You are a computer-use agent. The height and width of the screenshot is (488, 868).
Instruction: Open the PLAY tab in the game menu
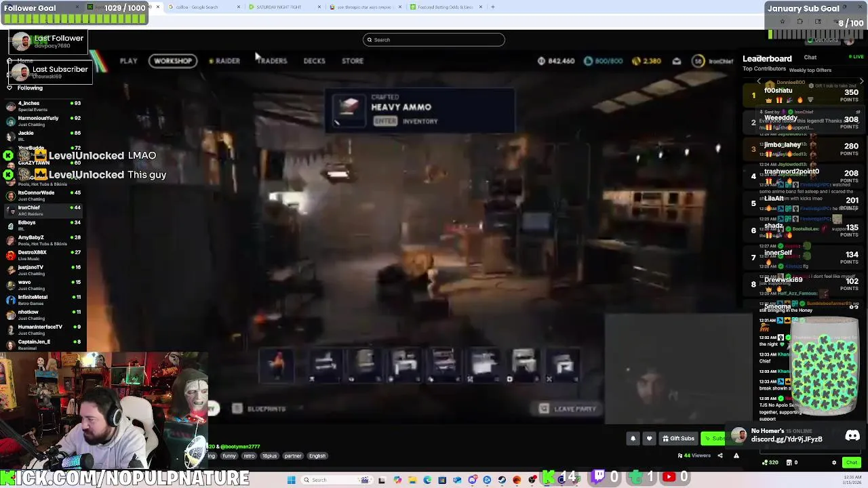[x=128, y=61]
